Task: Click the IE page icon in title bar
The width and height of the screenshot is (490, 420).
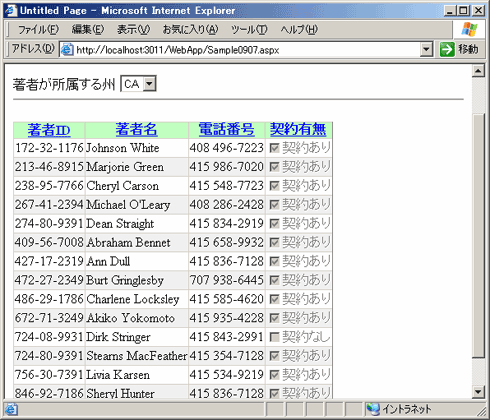Action: pyautogui.click(x=11, y=10)
